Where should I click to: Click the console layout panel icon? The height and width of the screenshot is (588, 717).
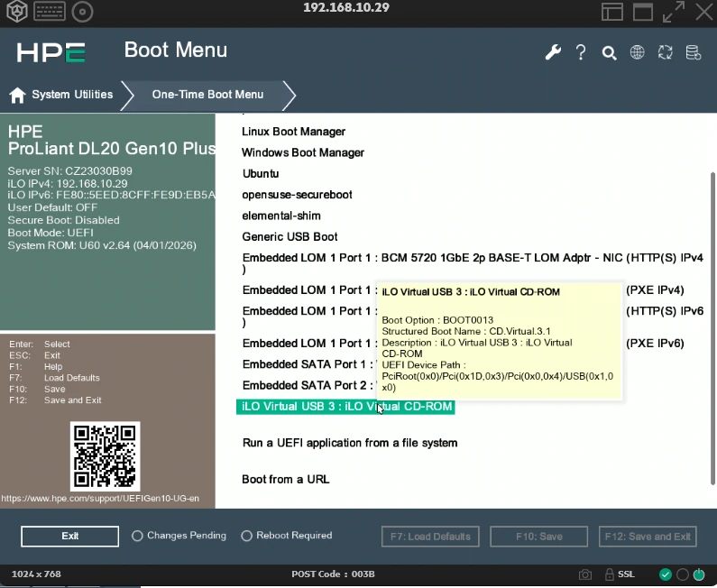612,12
